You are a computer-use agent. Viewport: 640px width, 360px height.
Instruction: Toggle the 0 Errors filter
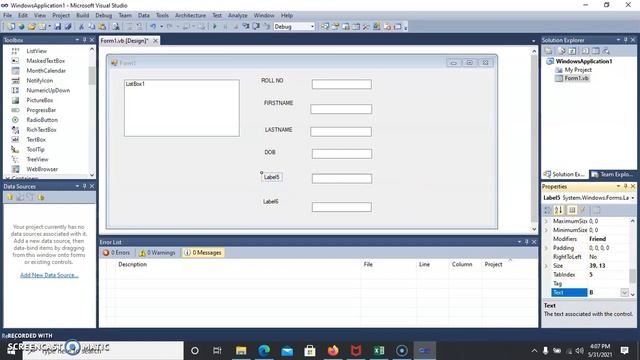[x=116, y=253]
